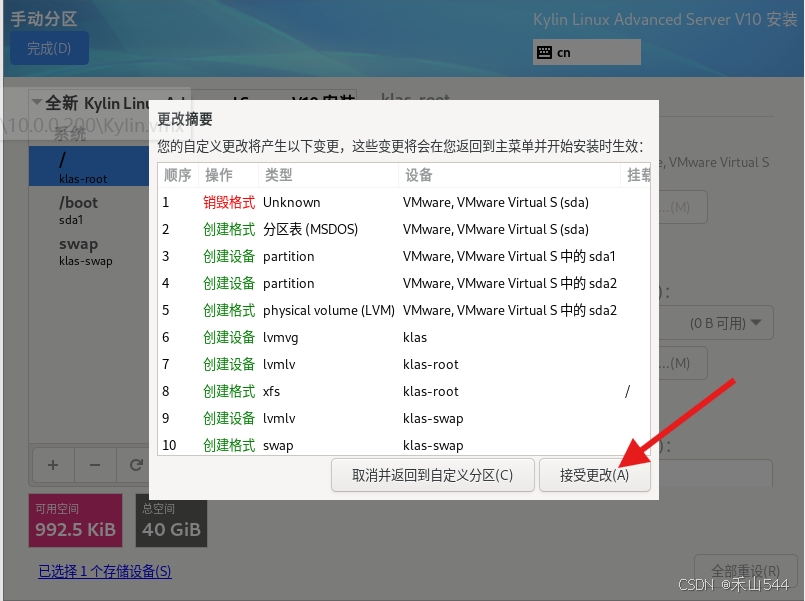Select row 3 partition sda1
The height and width of the screenshot is (601, 805).
point(404,256)
